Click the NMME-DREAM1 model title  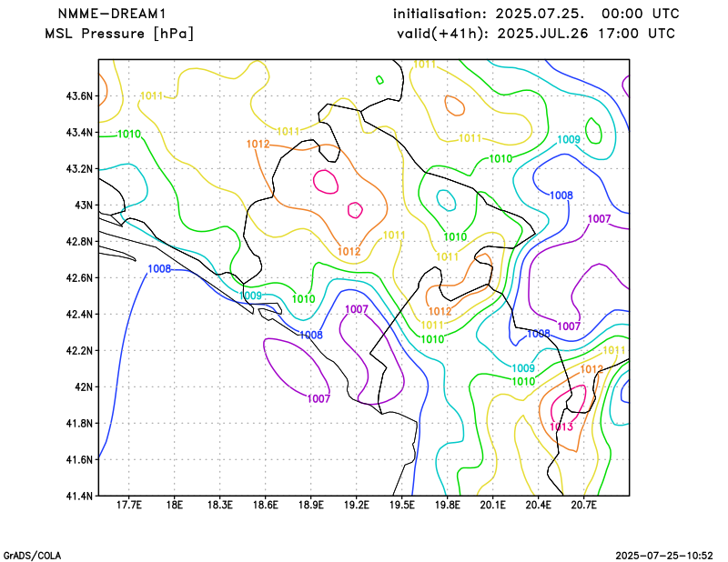[x=111, y=14]
